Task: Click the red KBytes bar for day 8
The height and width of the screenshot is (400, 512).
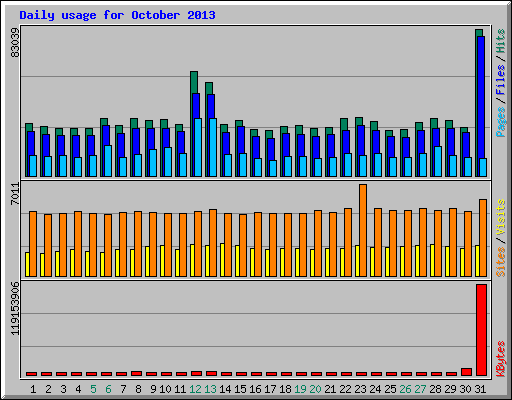Action: coord(136,373)
